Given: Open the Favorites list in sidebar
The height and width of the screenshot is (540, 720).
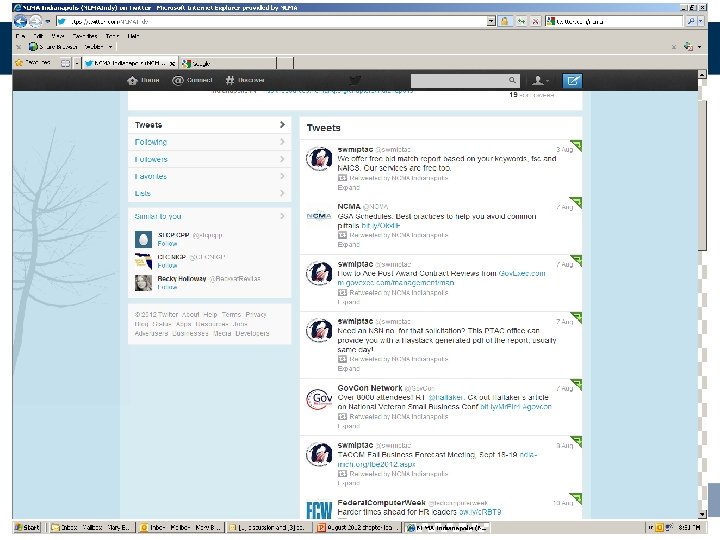Looking at the screenshot, I should [x=209, y=176].
